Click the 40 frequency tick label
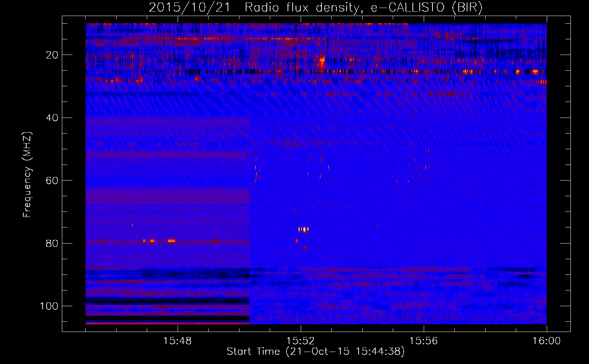Screen dimensions: 589x364 (52, 118)
